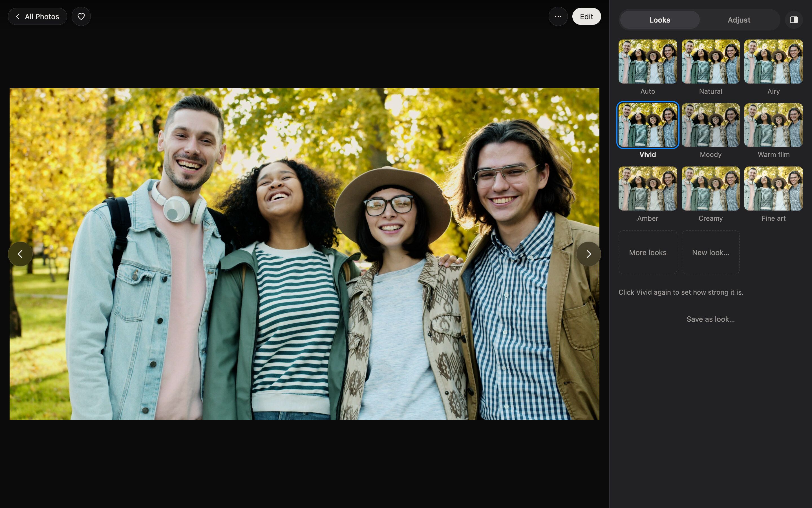Create a New look tile

[x=710, y=252]
